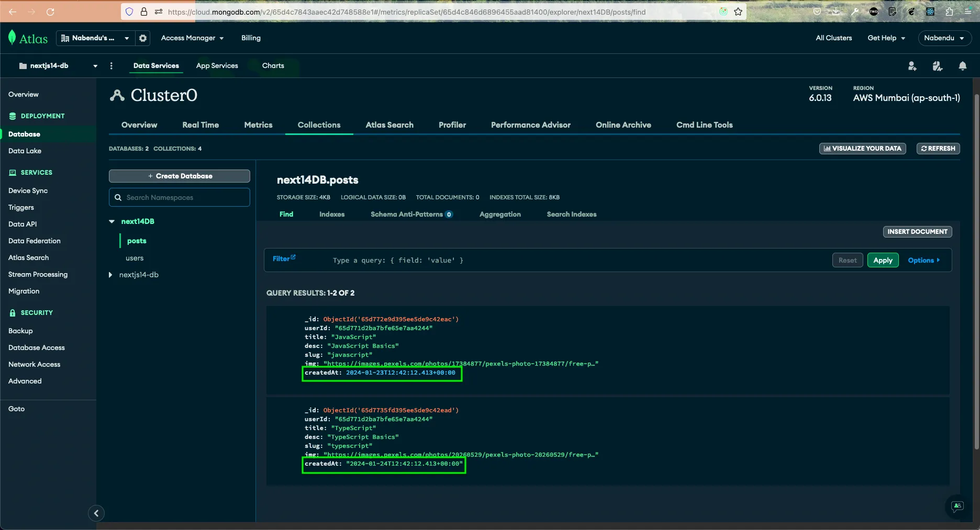
Task: Open notifications bell icon
Action: coord(962,66)
